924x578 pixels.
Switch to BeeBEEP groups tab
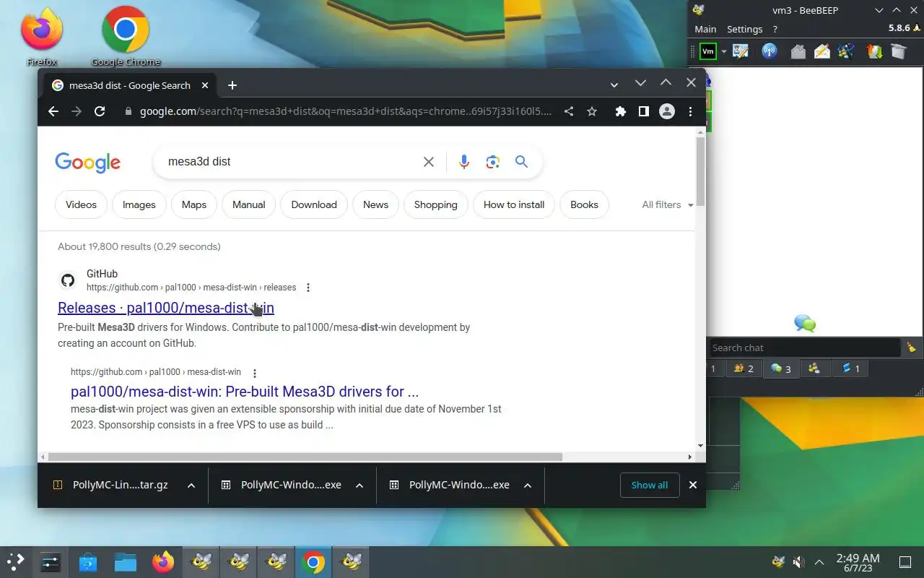(814, 368)
